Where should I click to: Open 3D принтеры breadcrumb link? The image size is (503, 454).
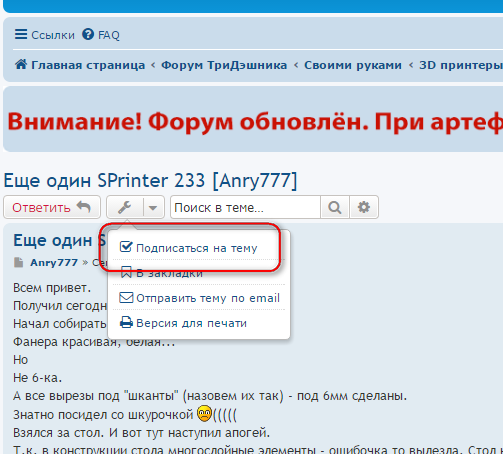point(461,65)
